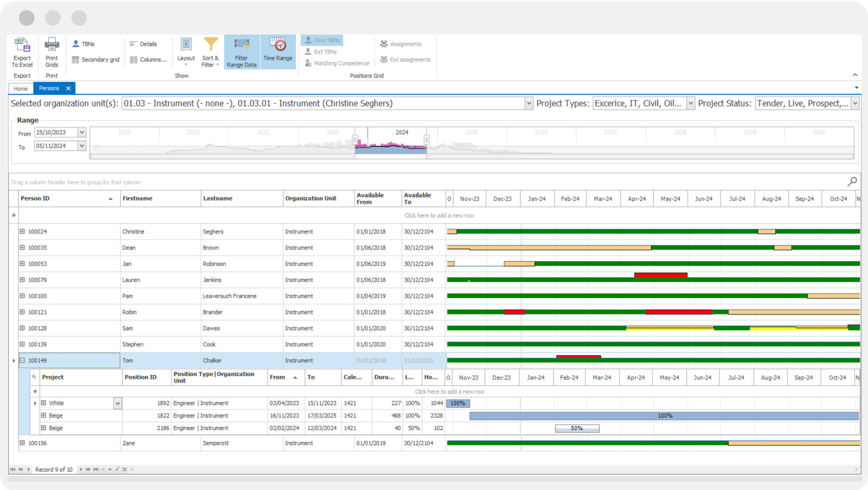
Task: Toggle Filter Range Data
Action: click(242, 53)
